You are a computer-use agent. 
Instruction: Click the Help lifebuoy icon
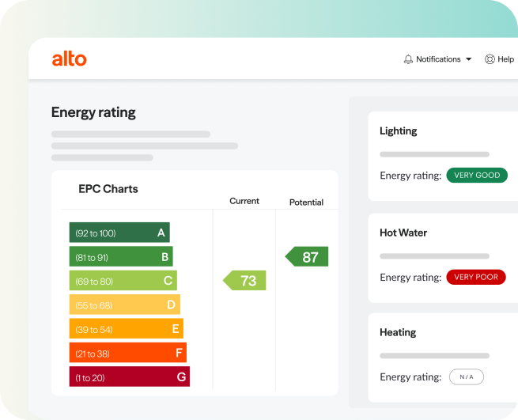pyautogui.click(x=490, y=59)
